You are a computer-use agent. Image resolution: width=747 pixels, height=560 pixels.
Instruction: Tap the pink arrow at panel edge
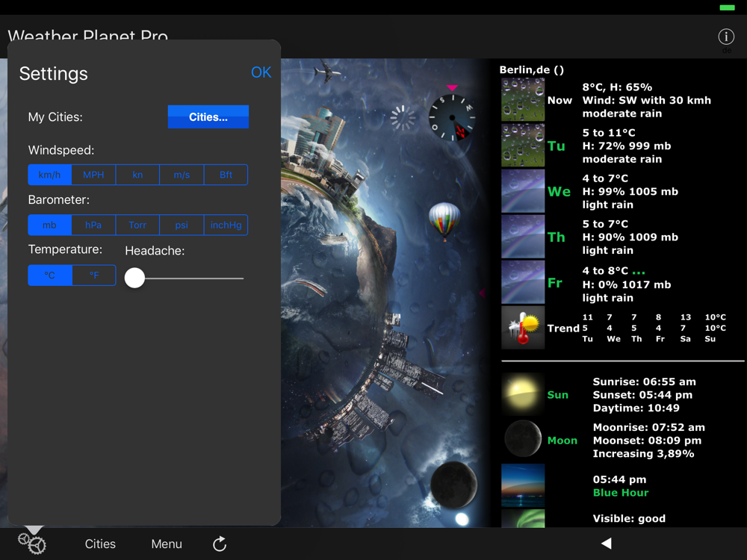[482, 293]
